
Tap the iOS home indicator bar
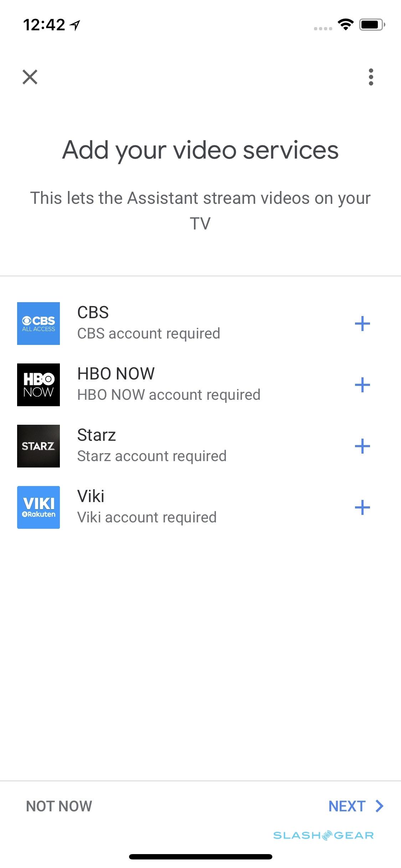[200, 857]
